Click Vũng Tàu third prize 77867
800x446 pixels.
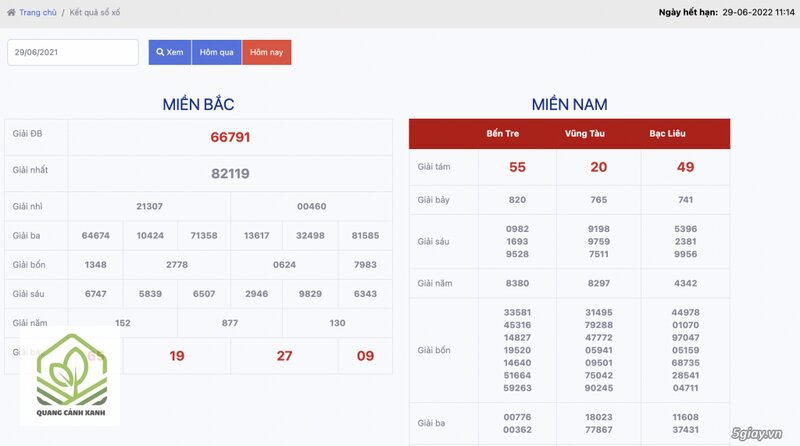pyautogui.click(x=598, y=430)
